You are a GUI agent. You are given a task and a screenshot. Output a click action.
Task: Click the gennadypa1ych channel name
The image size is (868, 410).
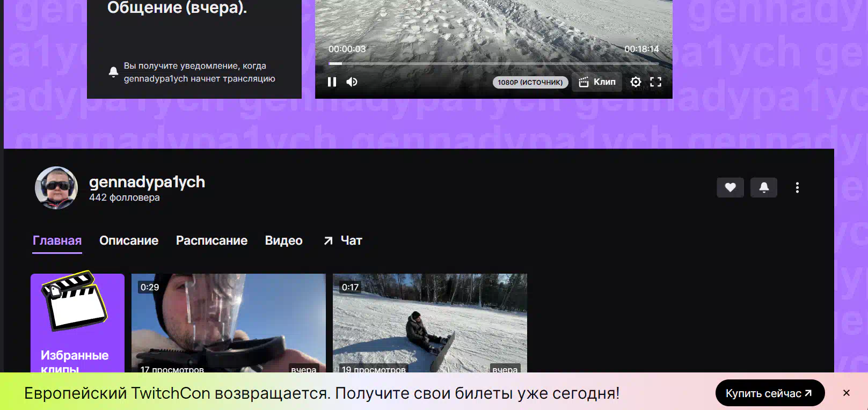147,182
